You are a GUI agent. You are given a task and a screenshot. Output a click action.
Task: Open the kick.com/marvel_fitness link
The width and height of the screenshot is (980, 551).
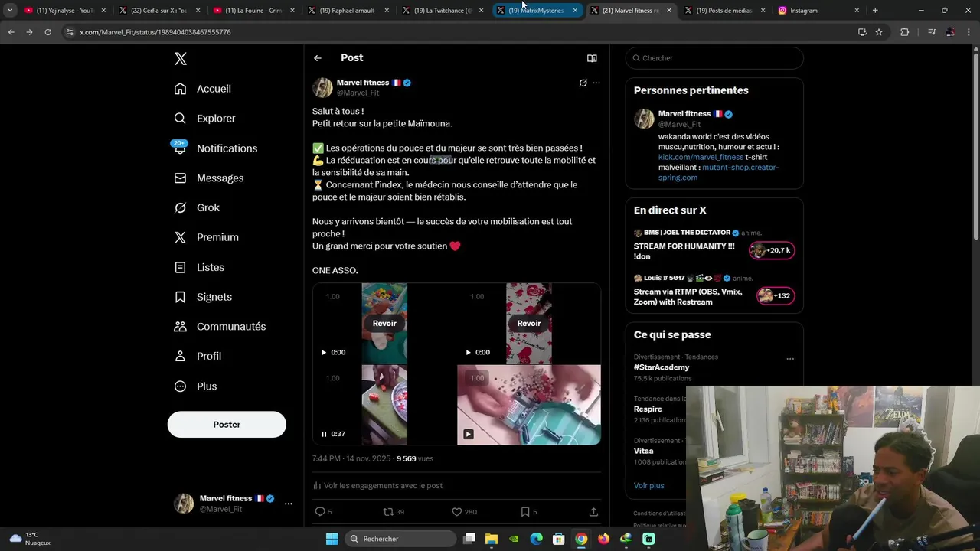click(701, 157)
